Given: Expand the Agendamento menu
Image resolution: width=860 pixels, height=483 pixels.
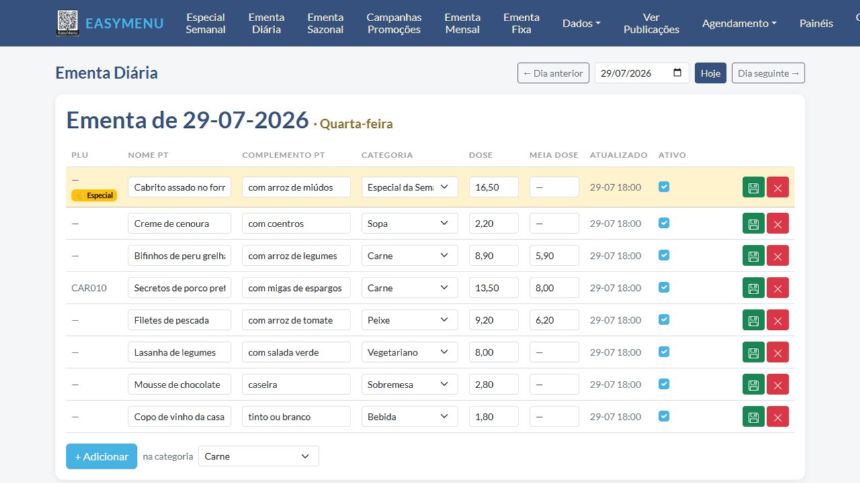Looking at the screenshot, I should click(x=739, y=23).
